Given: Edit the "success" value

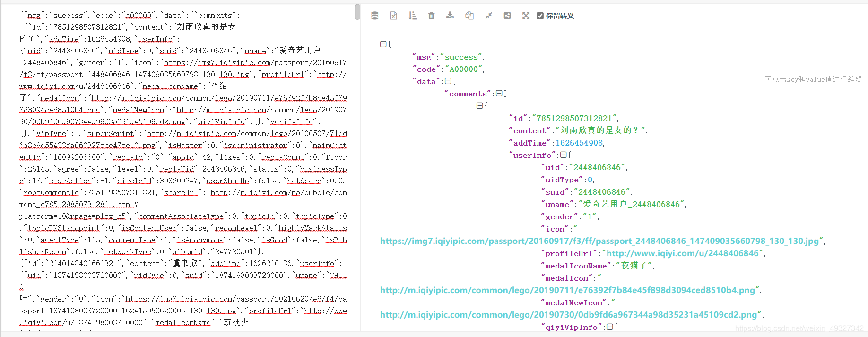Looking at the screenshot, I should (461, 57).
